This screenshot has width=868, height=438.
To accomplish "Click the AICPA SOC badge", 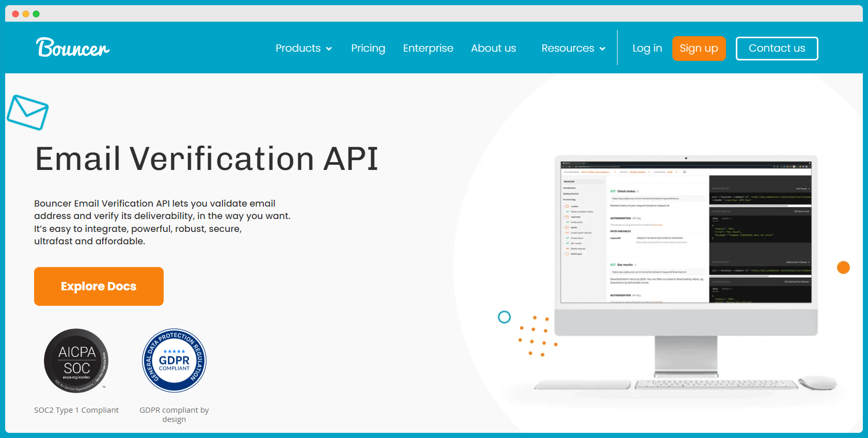I will [76, 361].
